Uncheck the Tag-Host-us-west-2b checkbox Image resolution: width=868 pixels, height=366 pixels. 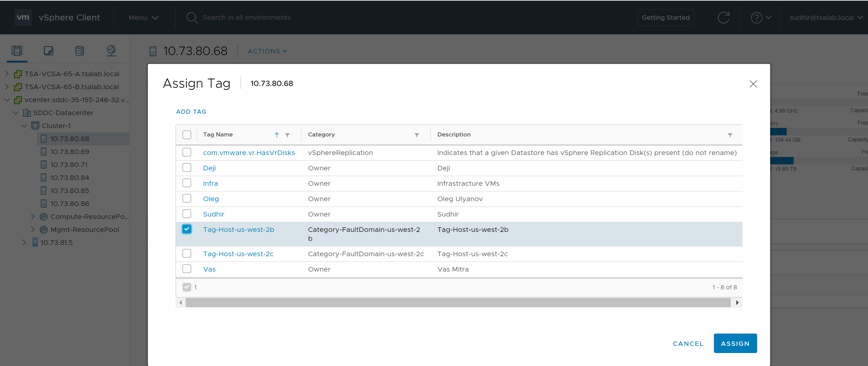point(187,229)
